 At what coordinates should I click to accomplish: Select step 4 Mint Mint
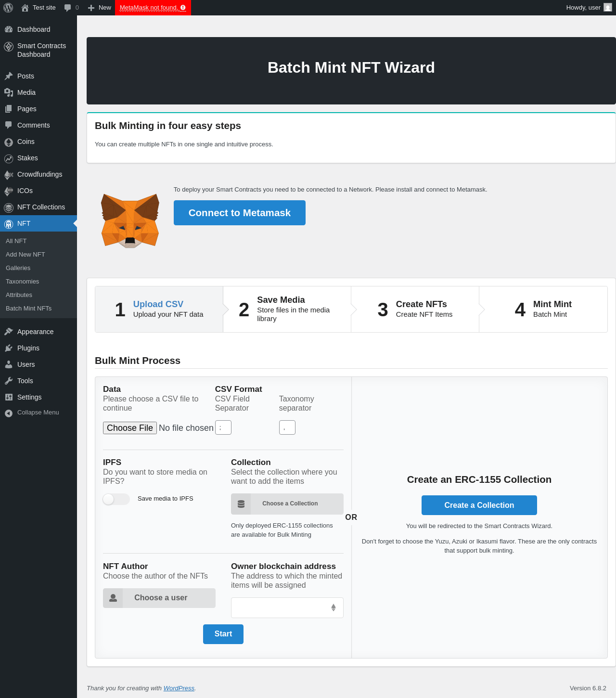tap(543, 310)
